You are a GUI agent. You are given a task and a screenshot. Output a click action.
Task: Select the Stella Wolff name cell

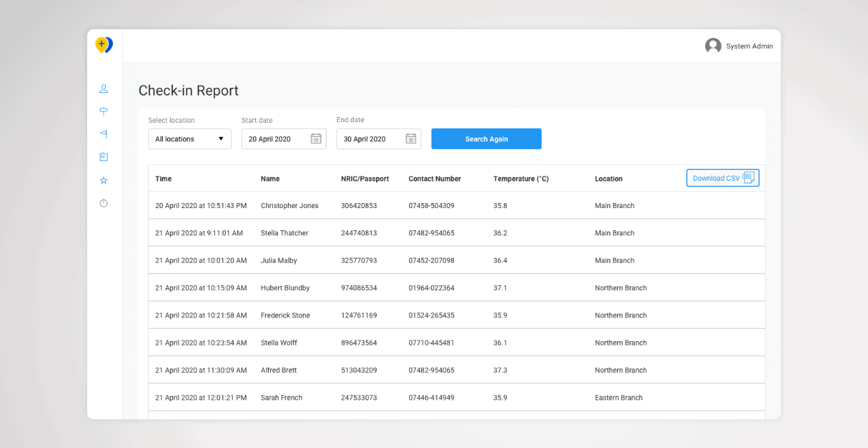(279, 342)
